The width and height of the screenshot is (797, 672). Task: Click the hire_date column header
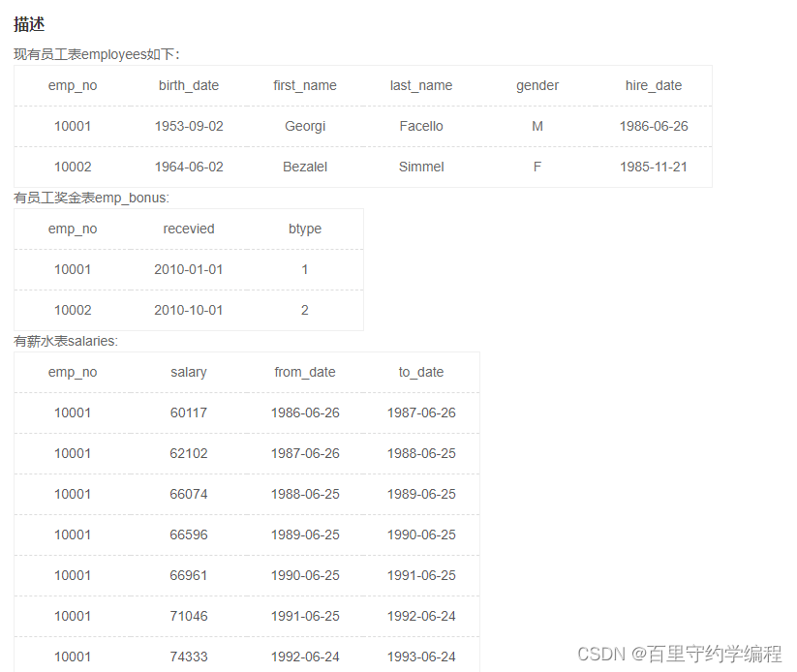(x=654, y=85)
